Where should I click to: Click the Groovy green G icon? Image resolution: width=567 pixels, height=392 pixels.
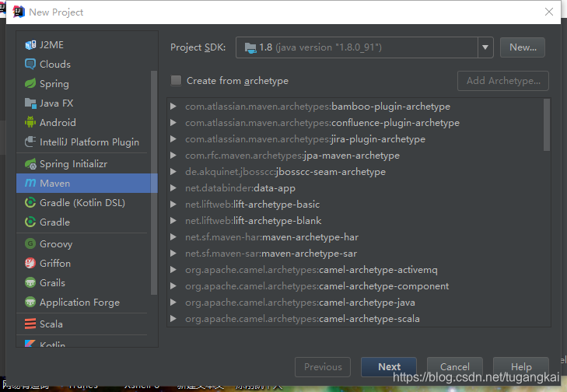pos(30,243)
